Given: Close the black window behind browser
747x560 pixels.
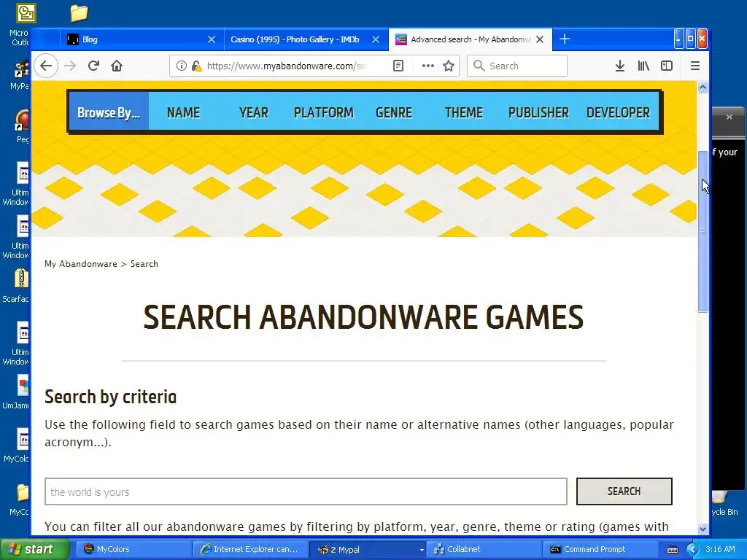Looking at the screenshot, I should tap(729, 117).
